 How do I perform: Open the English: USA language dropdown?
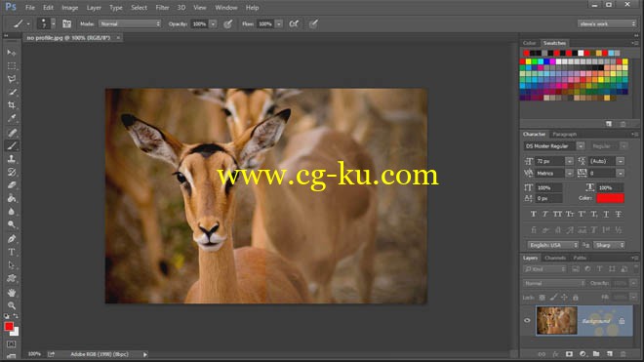(x=553, y=245)
